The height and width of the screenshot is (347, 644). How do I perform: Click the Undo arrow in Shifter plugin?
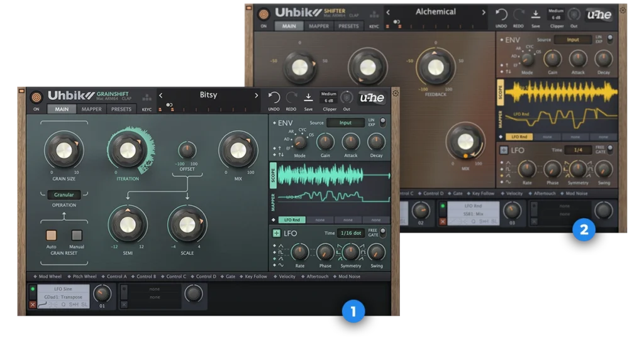[x=501, y=14]
